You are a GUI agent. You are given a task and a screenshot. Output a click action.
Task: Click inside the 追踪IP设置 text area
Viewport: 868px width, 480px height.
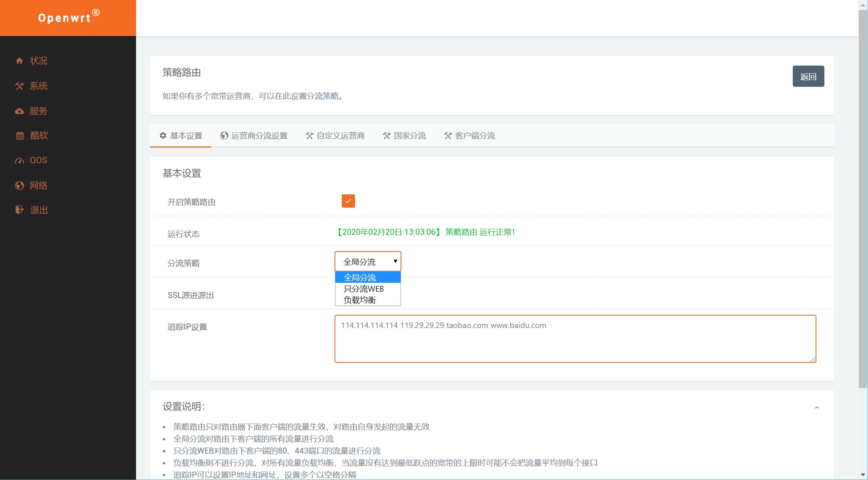(575, 339)
